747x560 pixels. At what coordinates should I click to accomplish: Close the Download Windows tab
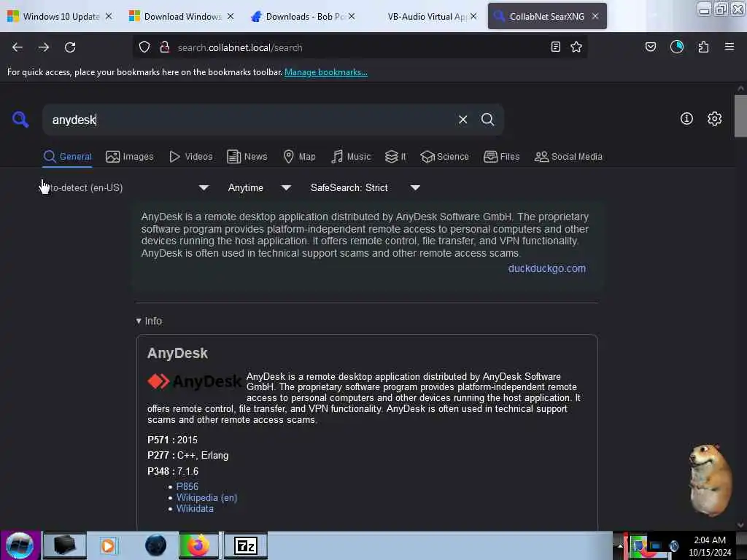231,16
